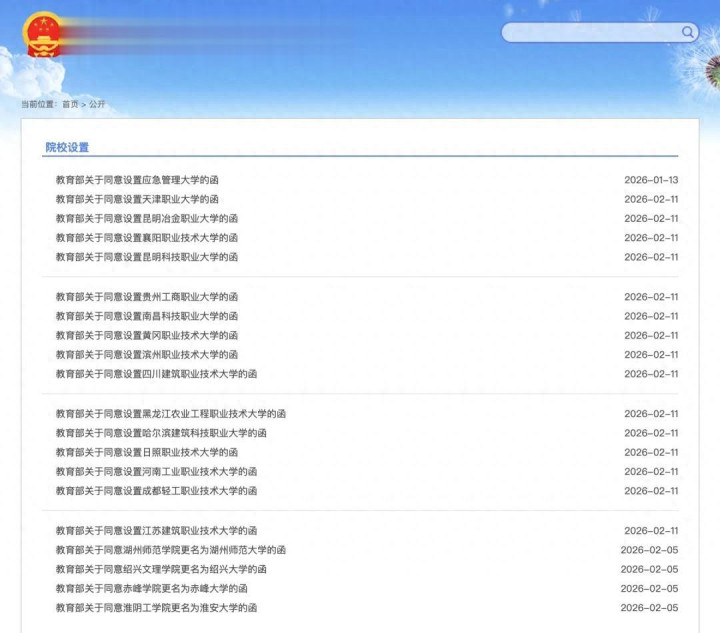Click the 当前位置 breadcrumb label
The width and height of the screenshot is (720, 633).
click(x=38, y=104)
